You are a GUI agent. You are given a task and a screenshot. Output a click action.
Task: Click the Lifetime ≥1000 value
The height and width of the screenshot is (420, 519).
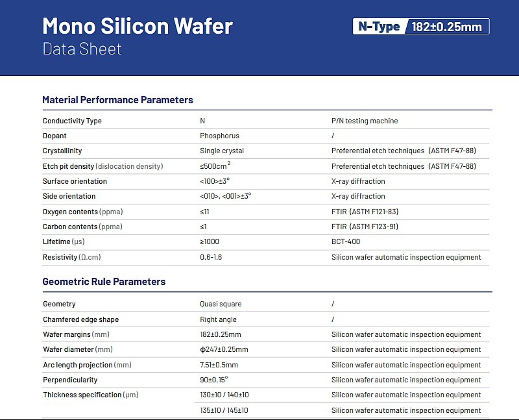(x=210, y=241)
